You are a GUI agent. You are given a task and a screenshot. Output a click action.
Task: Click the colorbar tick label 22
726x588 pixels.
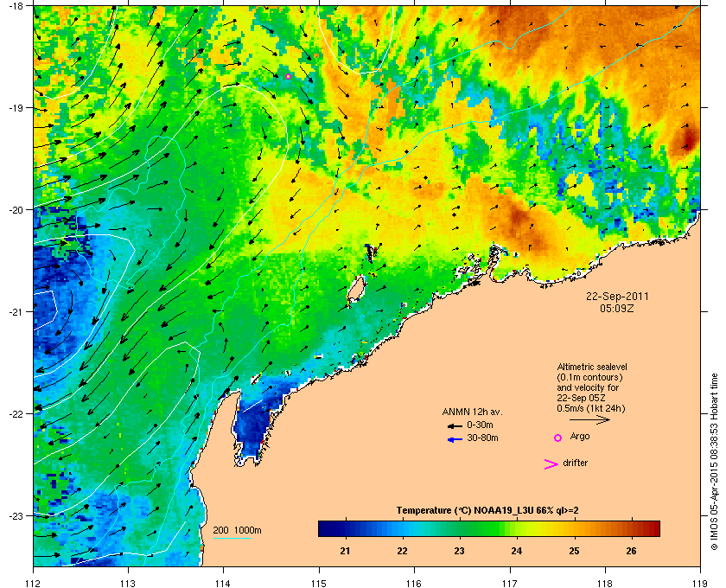[403, 551]
